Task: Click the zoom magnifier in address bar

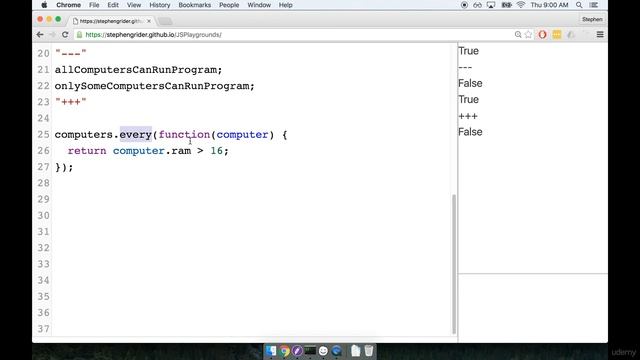Action: point(518,35)
